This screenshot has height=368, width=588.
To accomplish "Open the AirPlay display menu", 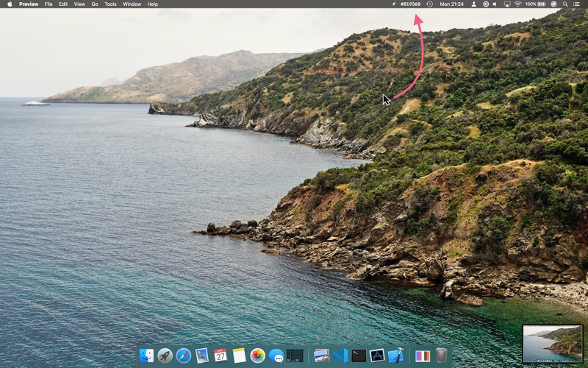I will pos(507,4).
